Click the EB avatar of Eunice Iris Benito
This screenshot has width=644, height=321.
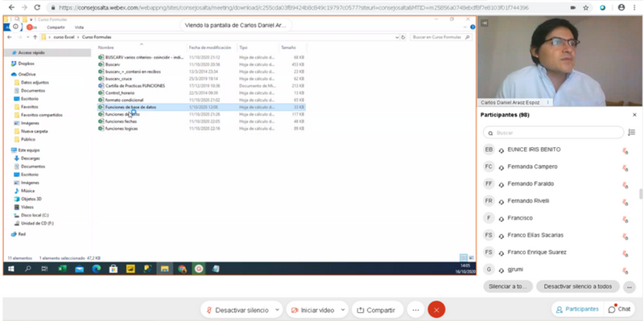point(489,150)
